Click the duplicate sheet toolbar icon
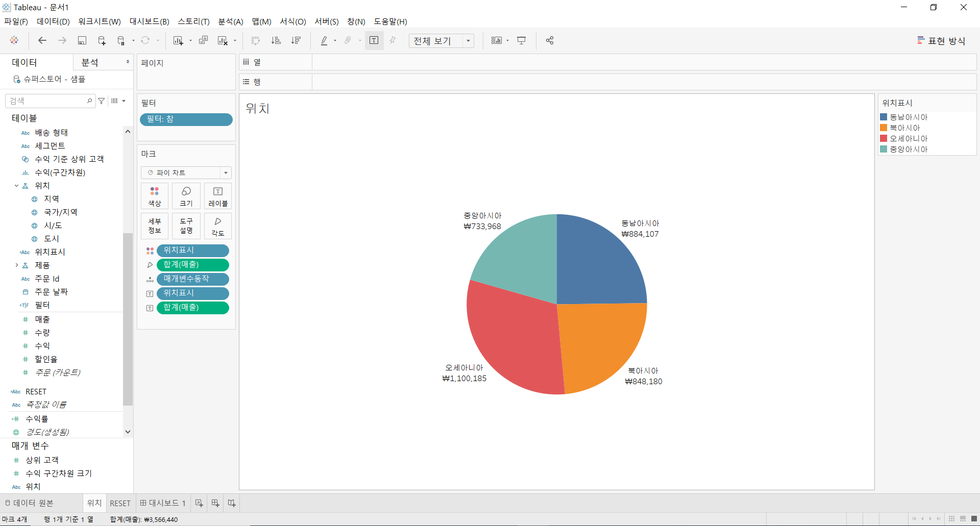Viewport: 980px width, 526px height. point(203,40)
